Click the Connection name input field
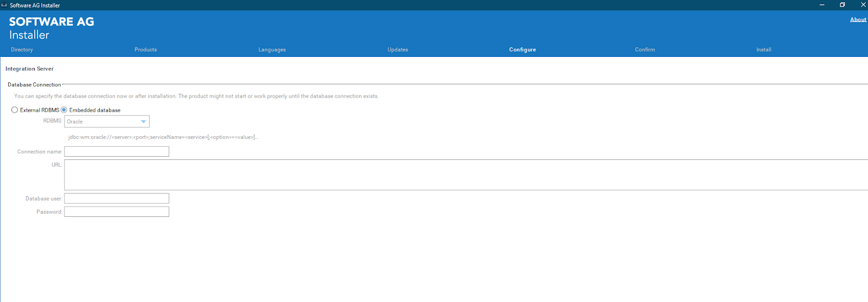This screenshot has height=302, width=868. point(117,152)
